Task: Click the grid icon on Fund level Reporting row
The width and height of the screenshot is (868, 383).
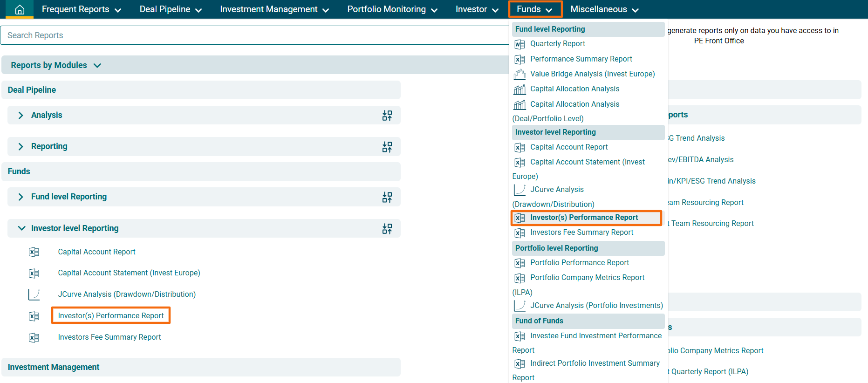Action: (387, 197)
